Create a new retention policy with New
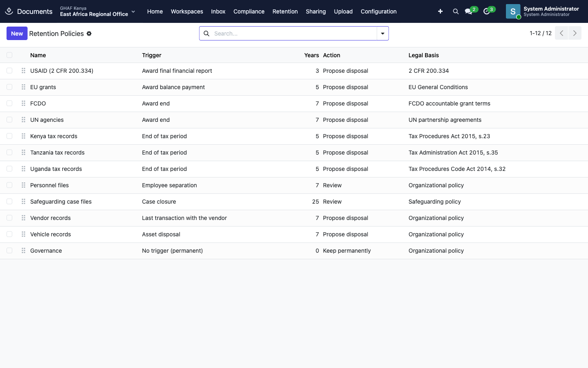This screenshot has height=368, width=588. (17, 34)
